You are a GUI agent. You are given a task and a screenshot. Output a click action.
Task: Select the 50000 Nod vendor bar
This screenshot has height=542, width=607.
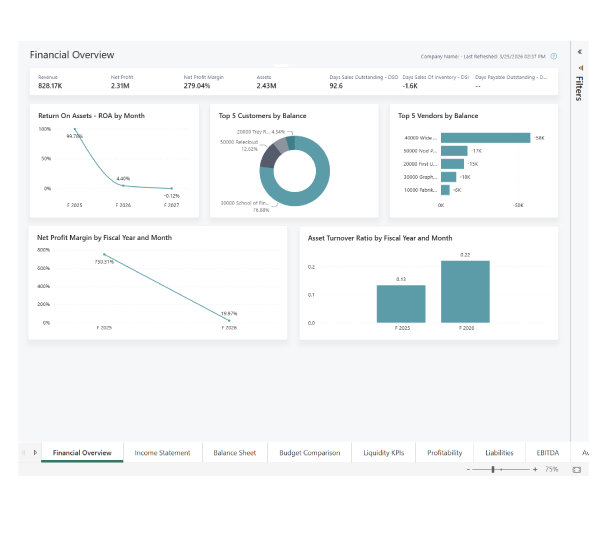pyautogui.click(x=454, y=151)
